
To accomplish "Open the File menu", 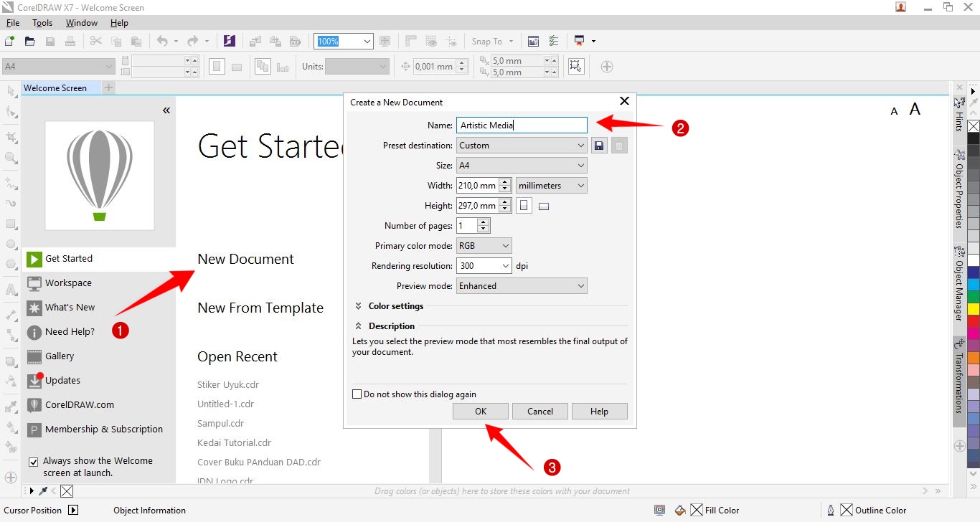I will pyautogui.click(x=13, y=23).
